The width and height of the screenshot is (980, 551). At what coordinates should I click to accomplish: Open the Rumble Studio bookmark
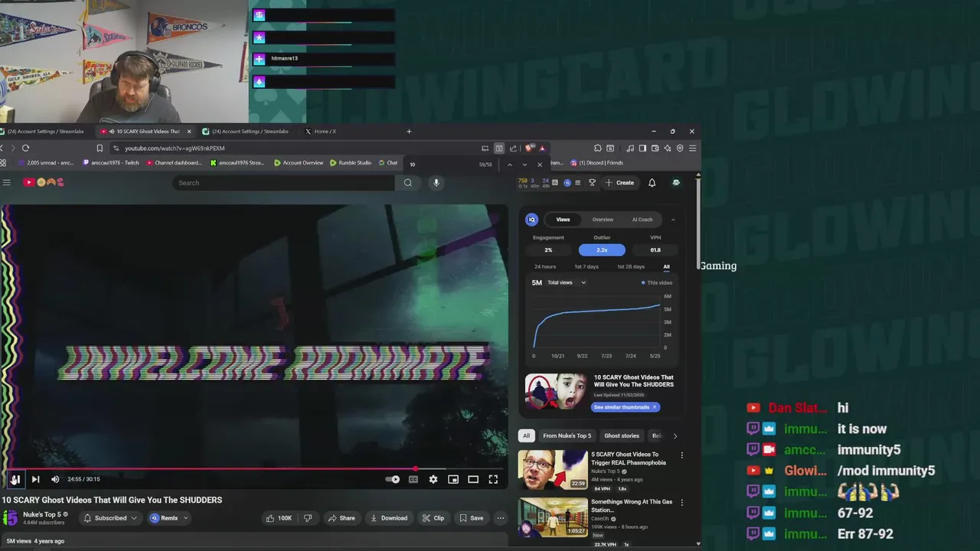click(x=351, y=163)
